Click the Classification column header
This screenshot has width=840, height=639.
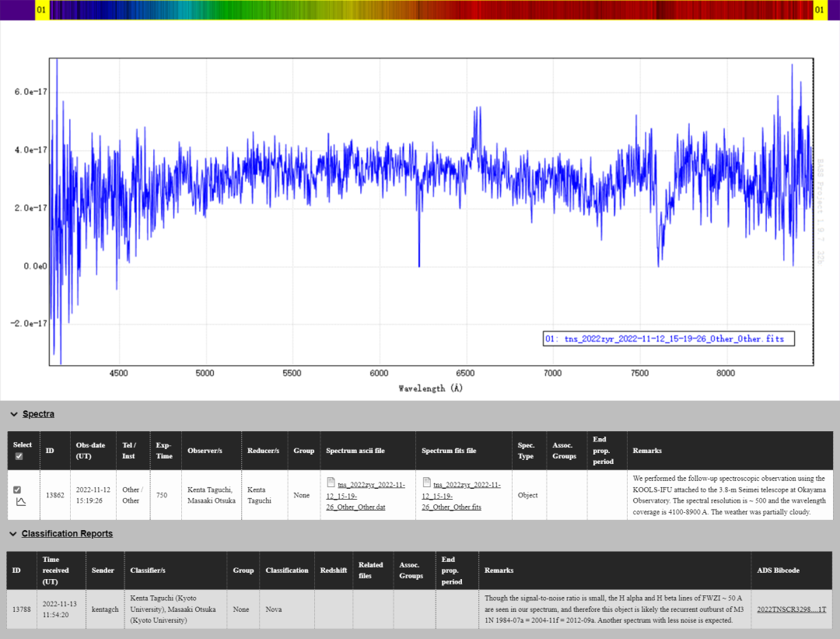click(x=287, y=571)
